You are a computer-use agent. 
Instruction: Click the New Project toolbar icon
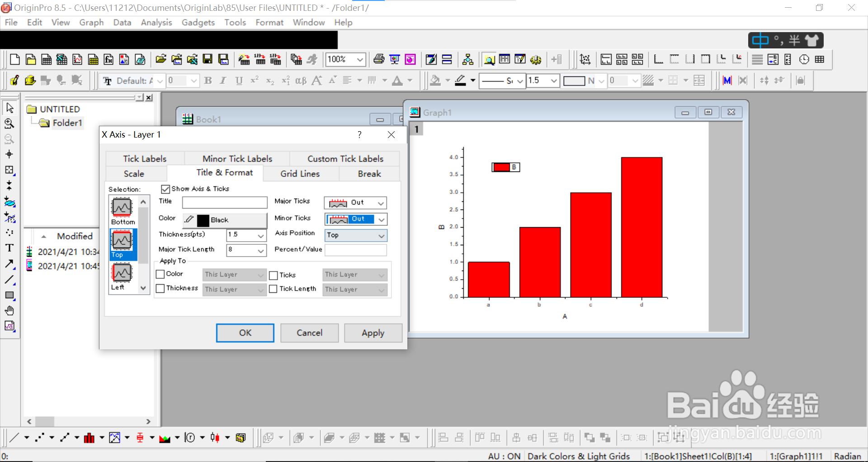click(14, 59)
